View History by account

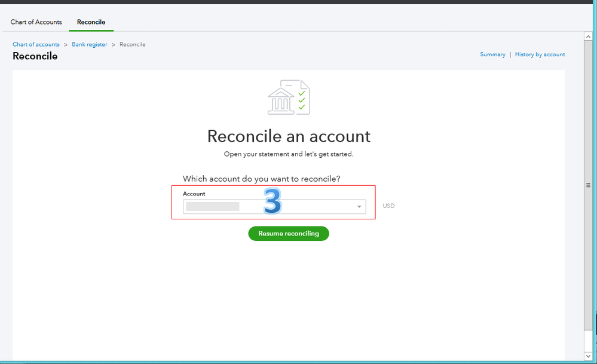540,54
